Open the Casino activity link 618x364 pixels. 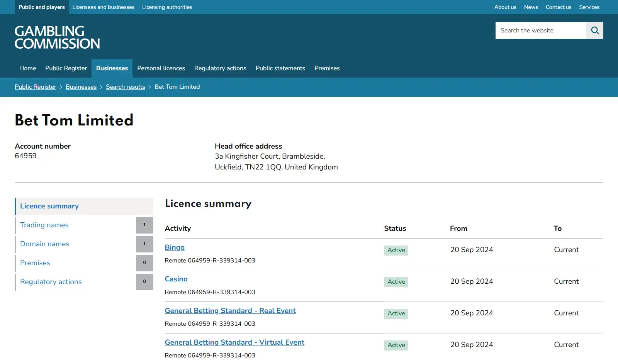tap(176, 279)
